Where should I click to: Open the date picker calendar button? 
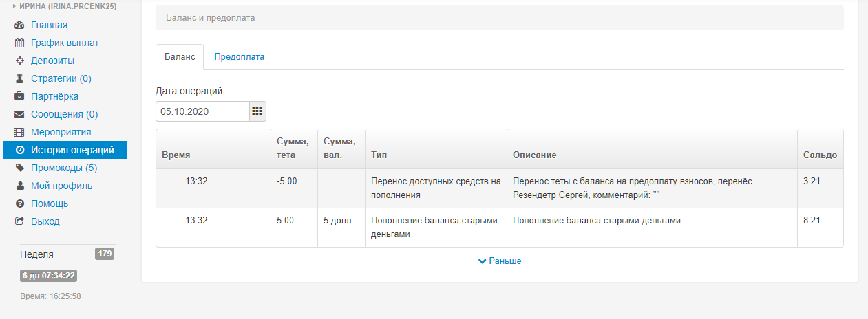tap(257, 111)
